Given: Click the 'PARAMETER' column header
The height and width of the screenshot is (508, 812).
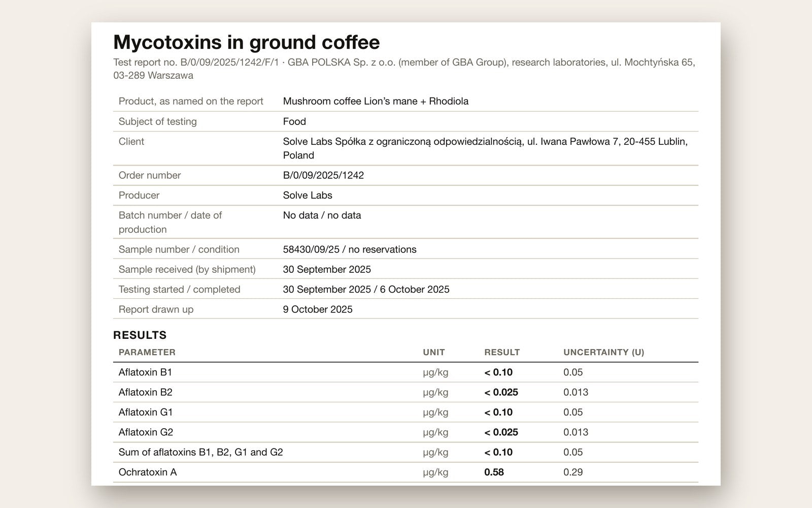Looking at the screenshot, I should pos(147,353).
